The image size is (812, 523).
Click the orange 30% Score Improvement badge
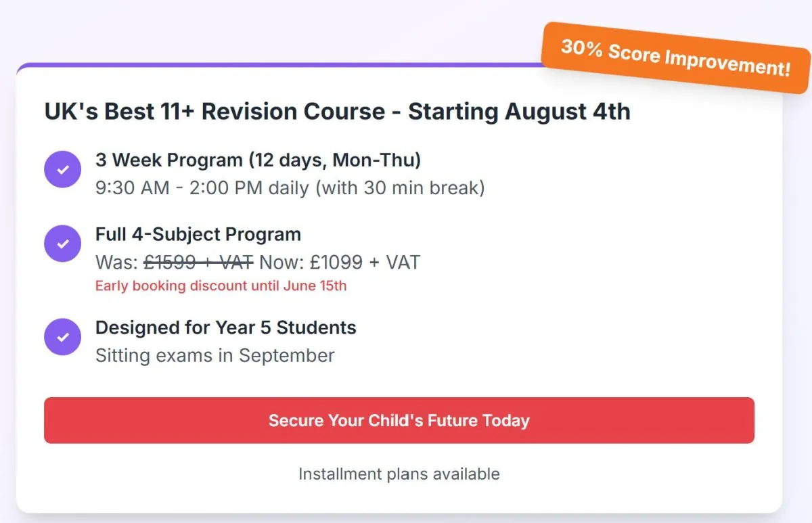[675, 58]
